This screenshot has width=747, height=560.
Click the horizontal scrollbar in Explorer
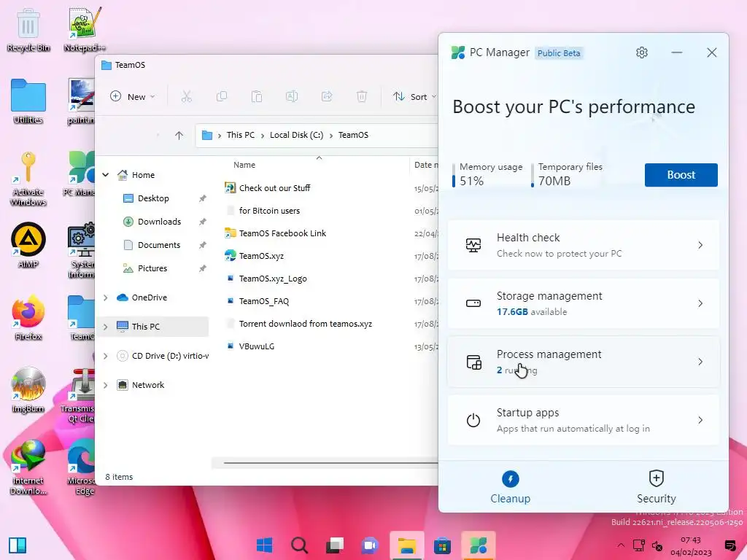tap(330, 462)
